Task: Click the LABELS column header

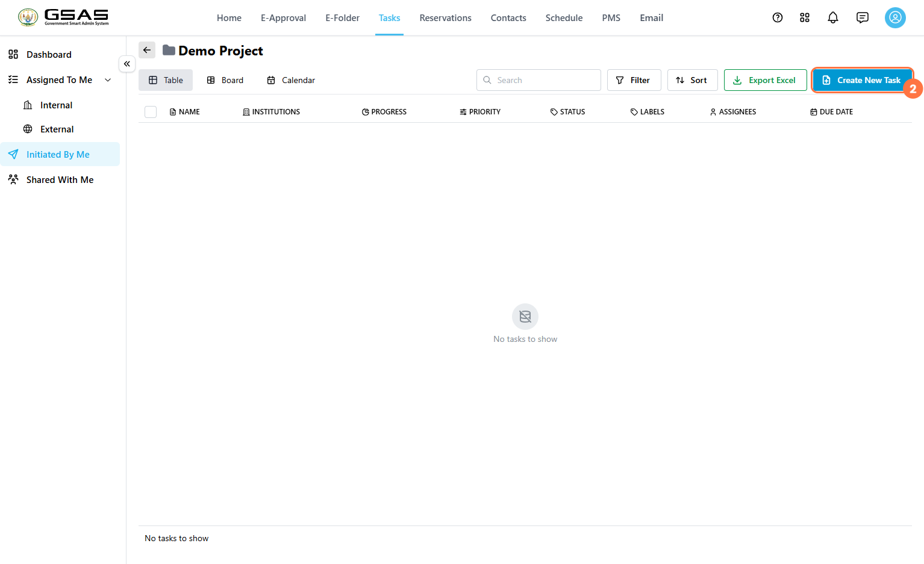Action: pos(648,112)
